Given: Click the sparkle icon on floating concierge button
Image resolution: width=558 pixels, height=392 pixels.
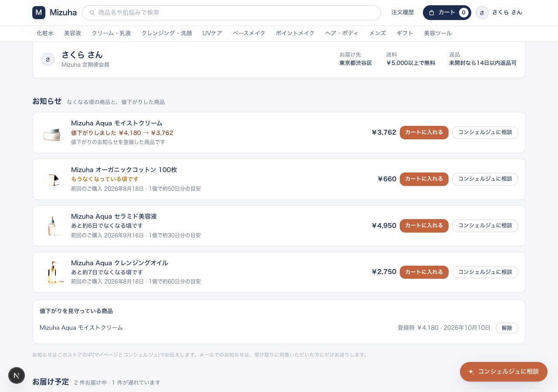Looking at the screenshot, I should coord(471,372).
